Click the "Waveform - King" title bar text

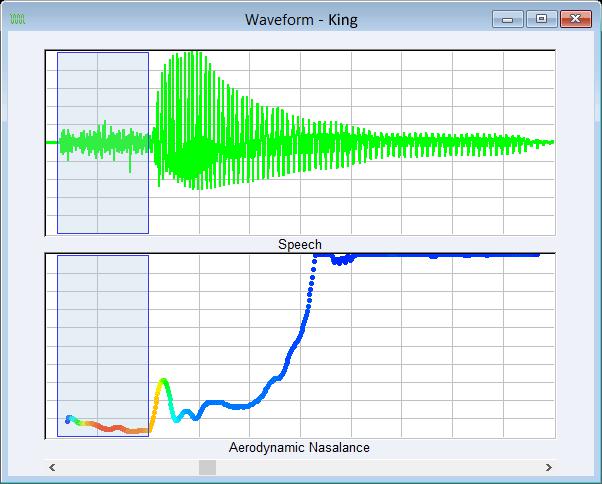tap(300, 19)
